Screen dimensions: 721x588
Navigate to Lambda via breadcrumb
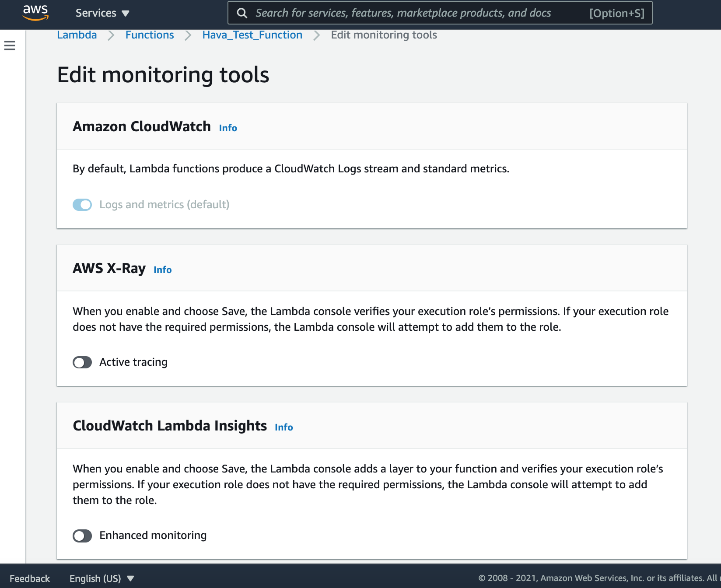[77, 35]
